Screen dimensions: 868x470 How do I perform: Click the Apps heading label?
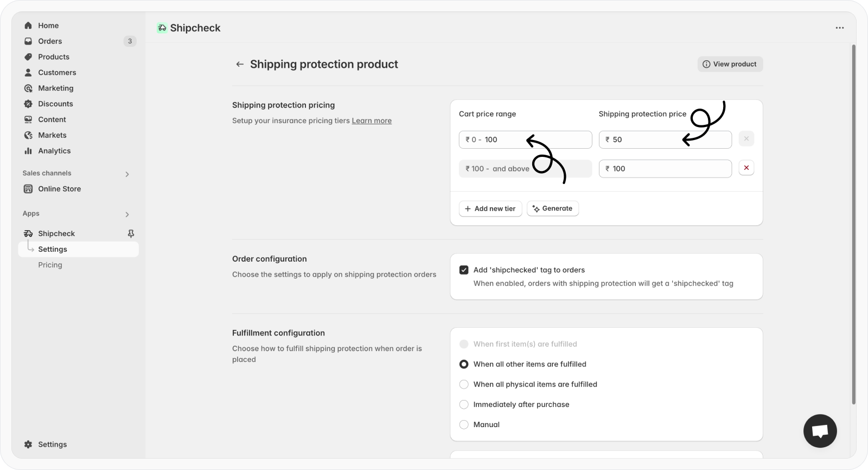31,214
